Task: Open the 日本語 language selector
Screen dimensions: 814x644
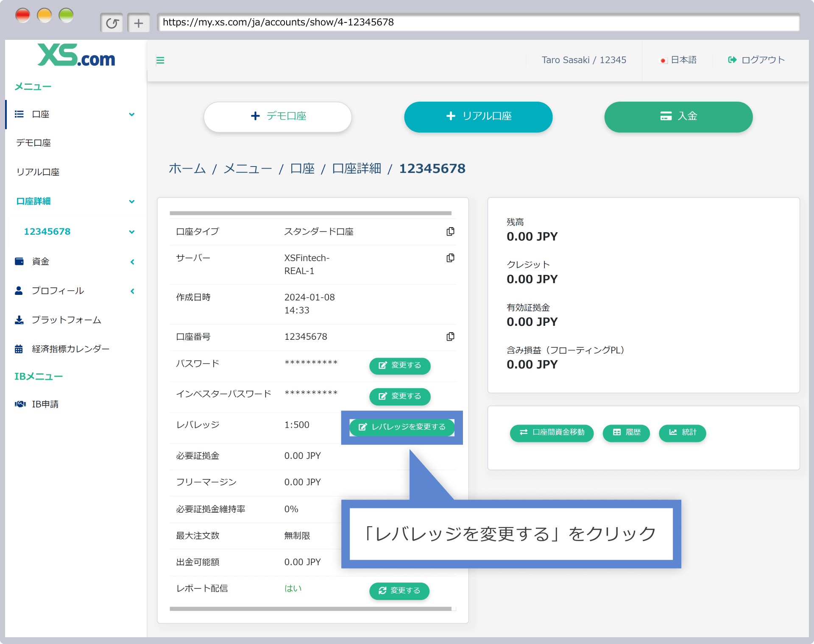Action: tap(678, 60)
